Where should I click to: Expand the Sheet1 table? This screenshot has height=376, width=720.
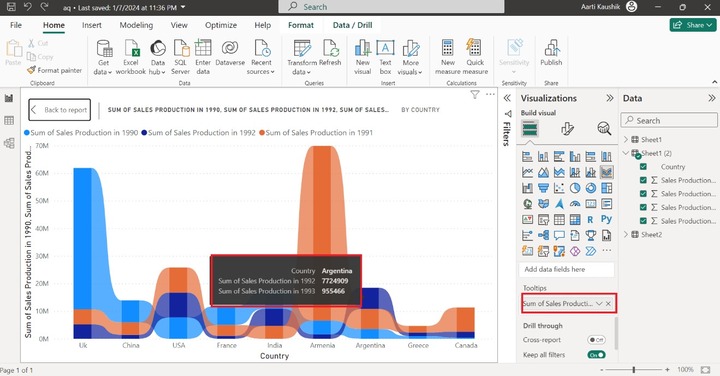pos(626,139)
